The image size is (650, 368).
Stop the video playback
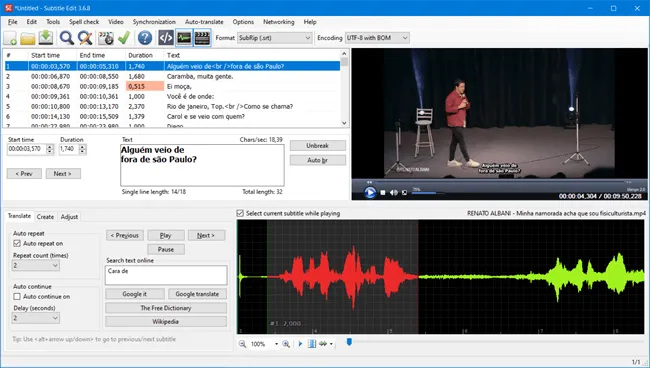point(383,193)
